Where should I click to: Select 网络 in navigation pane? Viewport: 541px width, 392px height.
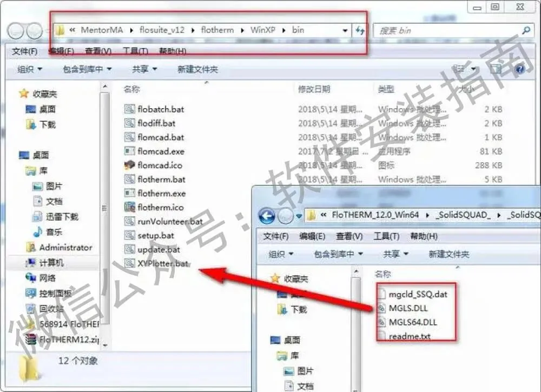click(47, 278)
